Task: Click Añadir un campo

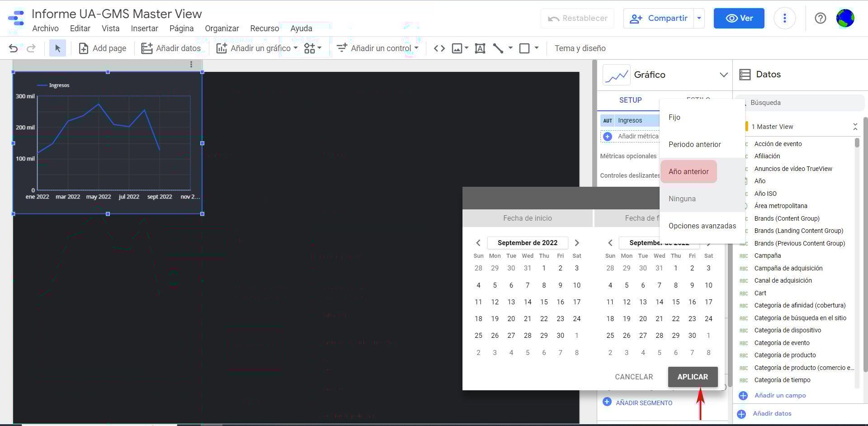Action: tap(773, 395)
